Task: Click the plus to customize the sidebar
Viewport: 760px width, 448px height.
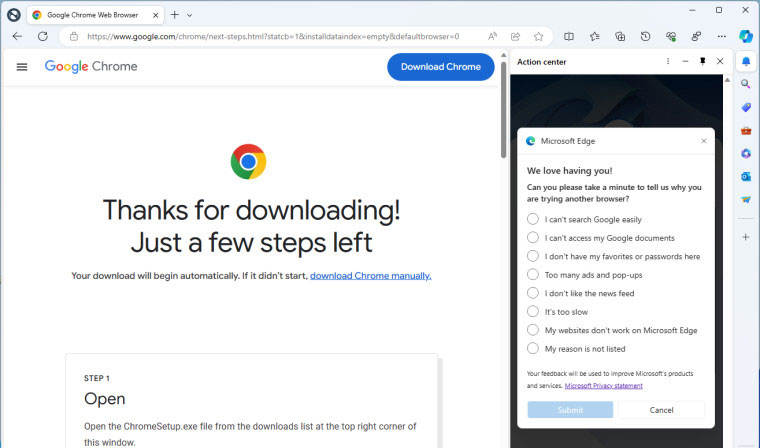Action: pos(746,237)
